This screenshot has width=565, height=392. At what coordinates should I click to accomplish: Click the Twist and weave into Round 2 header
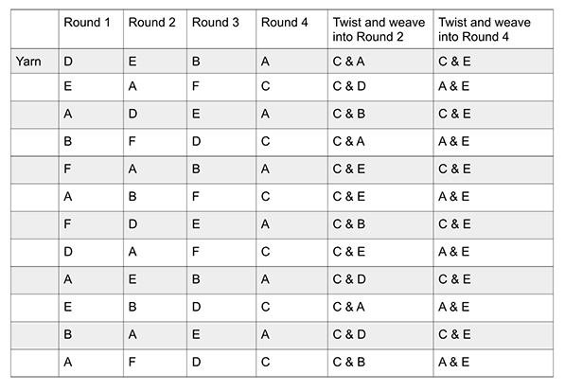click(x=380, y=29)
